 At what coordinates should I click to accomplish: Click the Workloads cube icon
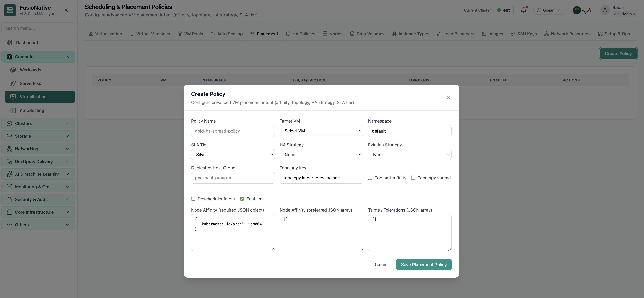pyautogui.click(x=13, y=70)
